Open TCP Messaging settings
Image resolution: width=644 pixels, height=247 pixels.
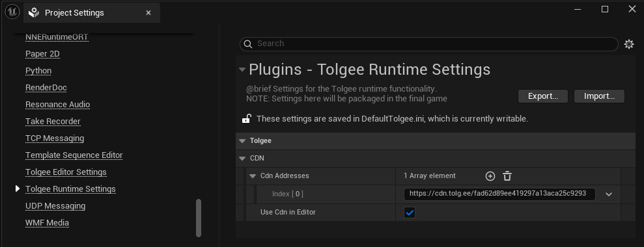[x=55, y=138]
